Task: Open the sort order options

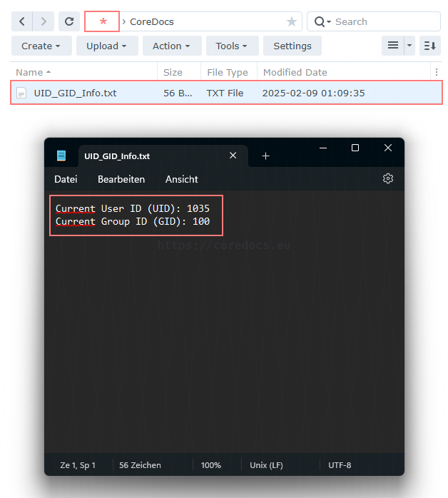Action: point(430,46)
